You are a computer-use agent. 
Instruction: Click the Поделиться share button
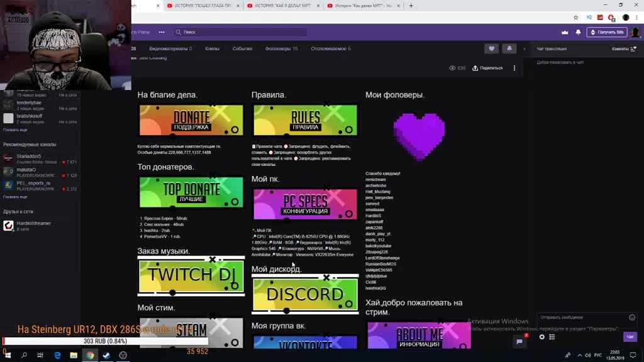[x=487, y=68]
